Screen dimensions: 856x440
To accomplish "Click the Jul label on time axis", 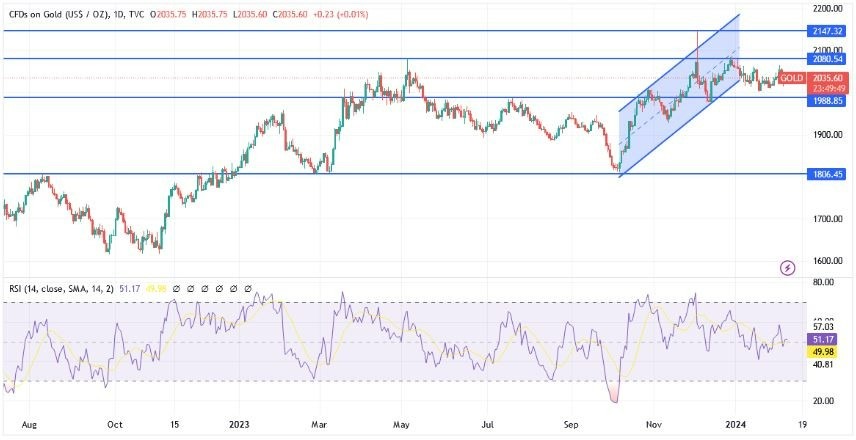I will coord(488,424).
